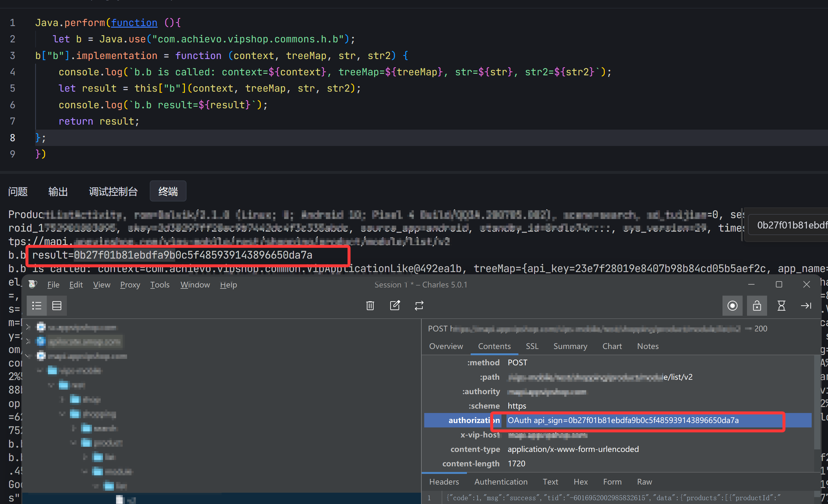Toggle the Charles recording button
Viewport: 828px width, 504px height.
click(732, 306)
